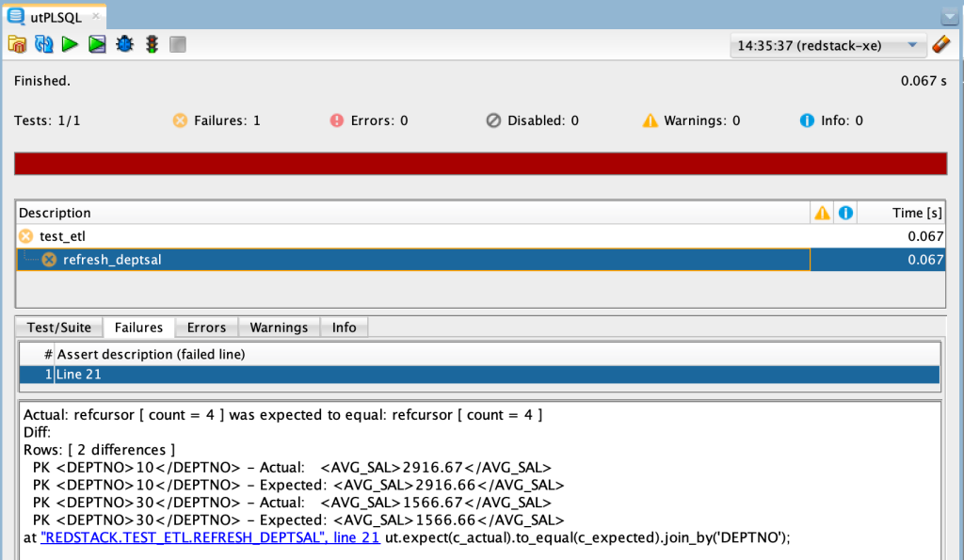Click the red test progress bar

[x=479, y=163]
